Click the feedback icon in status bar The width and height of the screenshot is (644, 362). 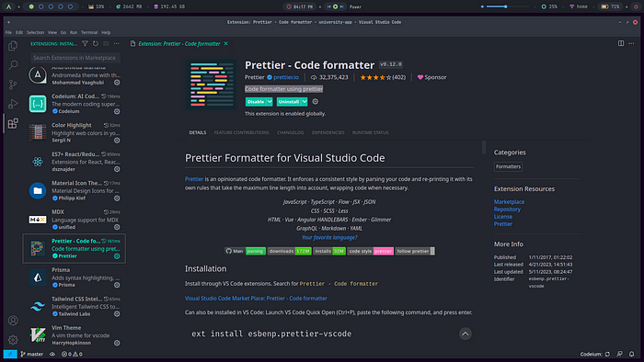pyautogui.click(x=620, y=354)
